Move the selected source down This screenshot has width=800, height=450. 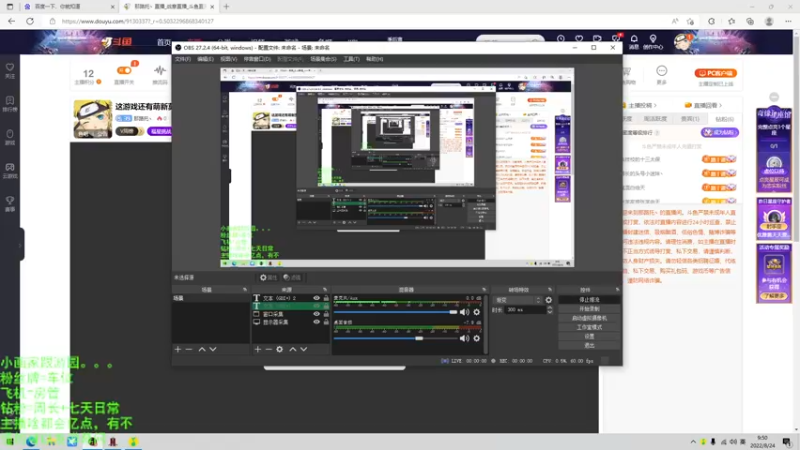304,349
